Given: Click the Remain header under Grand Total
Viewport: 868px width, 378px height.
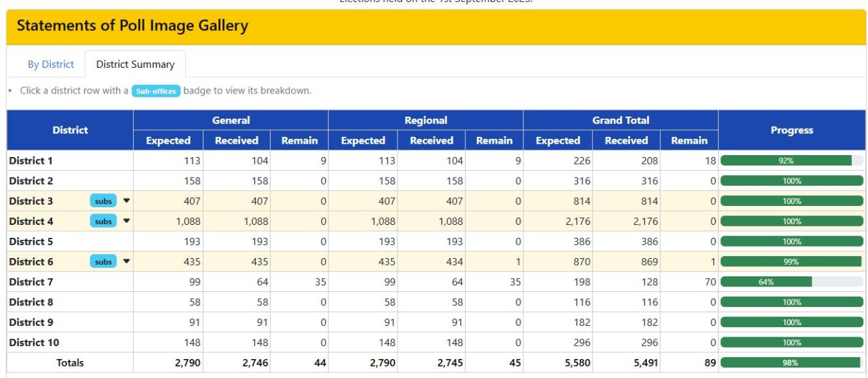Looking at the screenshot, I should pos(689,140).
